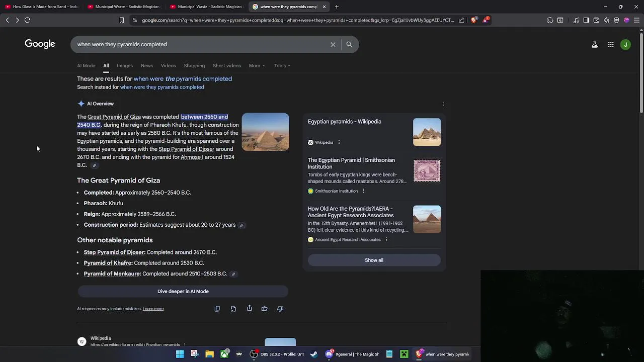Focus the Google search input field
The width and height of the screenshot is (644, 362).
[201, 44]
